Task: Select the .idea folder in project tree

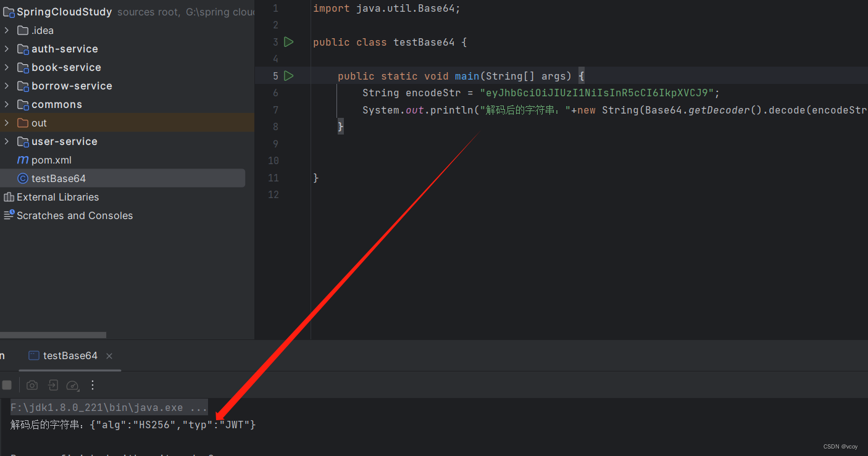Action: coord(43,30)
